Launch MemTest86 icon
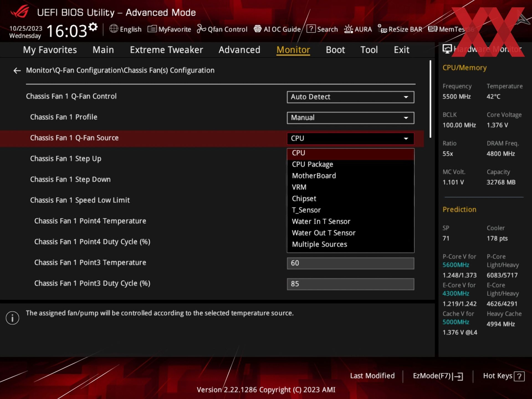 point(433,29)
